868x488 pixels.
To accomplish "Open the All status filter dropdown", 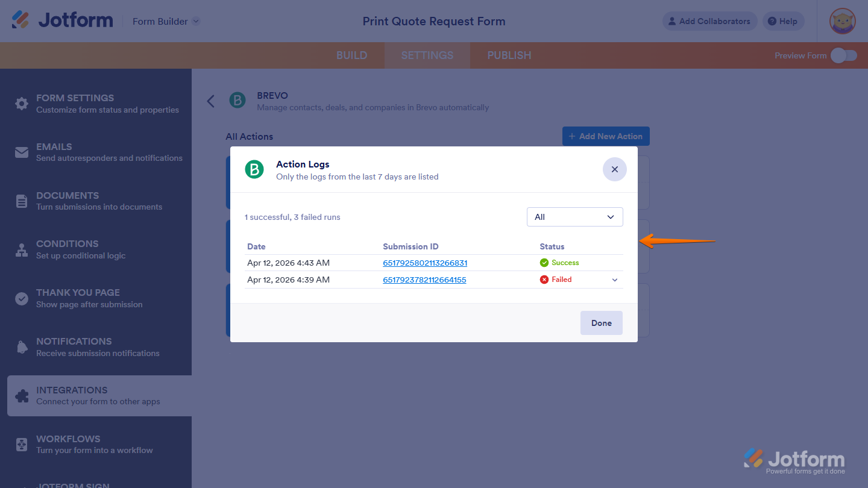I will (574, 216).
